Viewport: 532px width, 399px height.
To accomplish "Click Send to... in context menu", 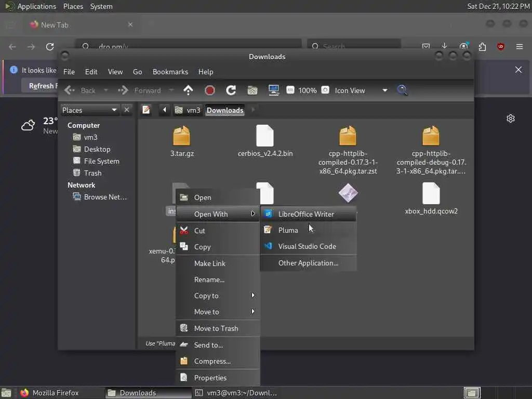I will tap(218, 345).
